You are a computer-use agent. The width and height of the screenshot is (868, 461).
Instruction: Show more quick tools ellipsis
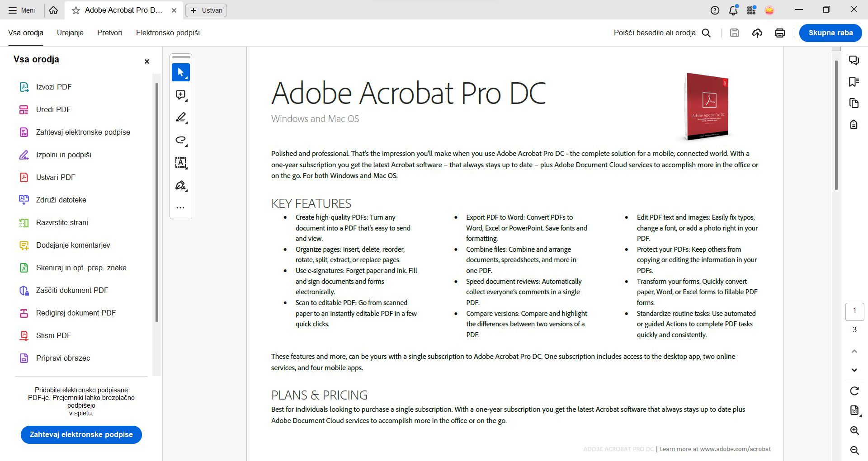click(180, 208)
